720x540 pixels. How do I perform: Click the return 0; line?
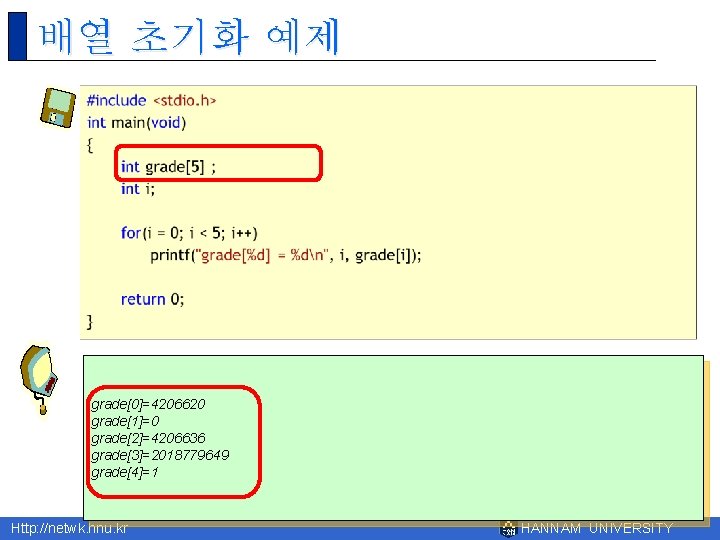(x=152, y=299)
